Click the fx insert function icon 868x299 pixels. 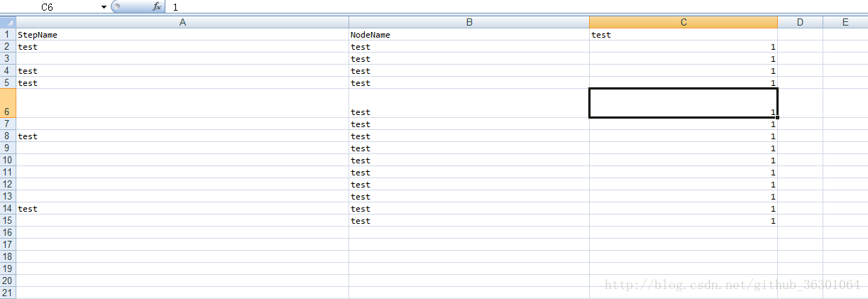(157, 6)
